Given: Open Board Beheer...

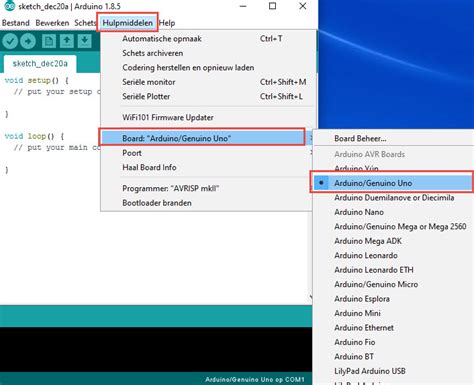Looking at the screenshot, I should click(393, 139).
